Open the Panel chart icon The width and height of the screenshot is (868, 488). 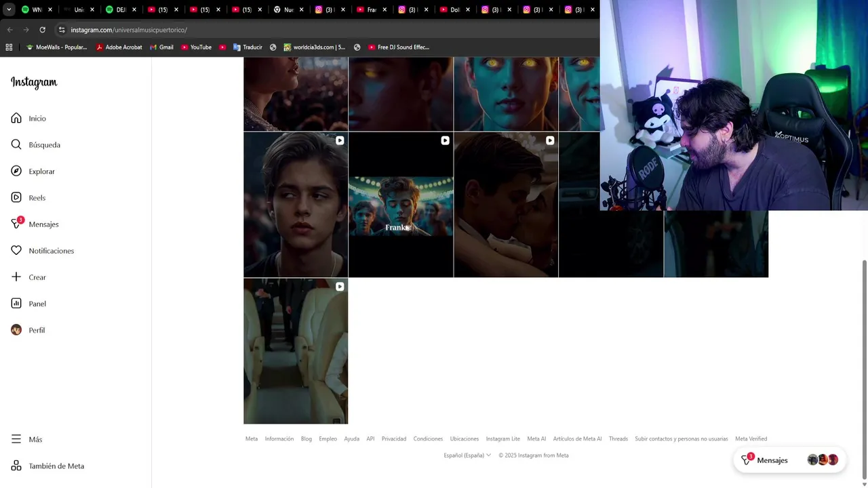click(16, 303)
